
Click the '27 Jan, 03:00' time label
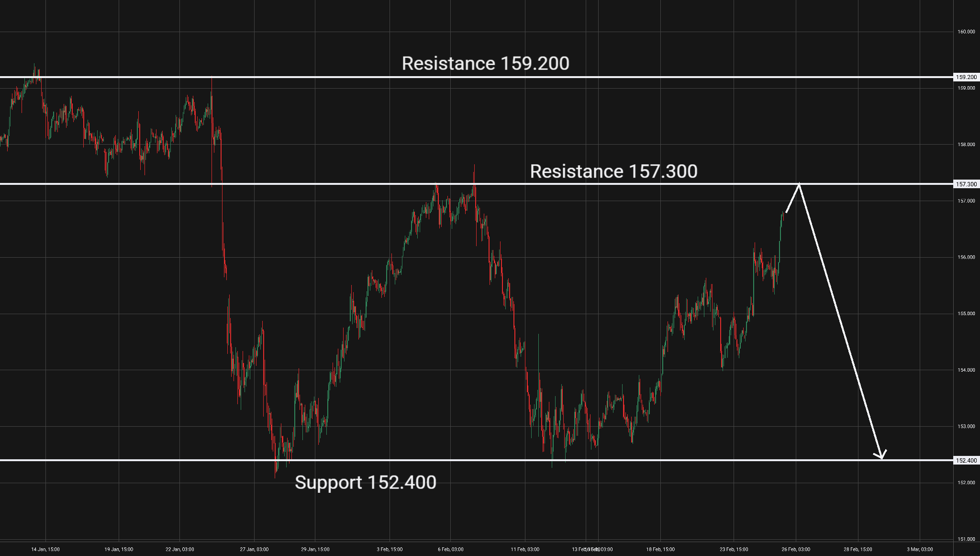[254, 549]
